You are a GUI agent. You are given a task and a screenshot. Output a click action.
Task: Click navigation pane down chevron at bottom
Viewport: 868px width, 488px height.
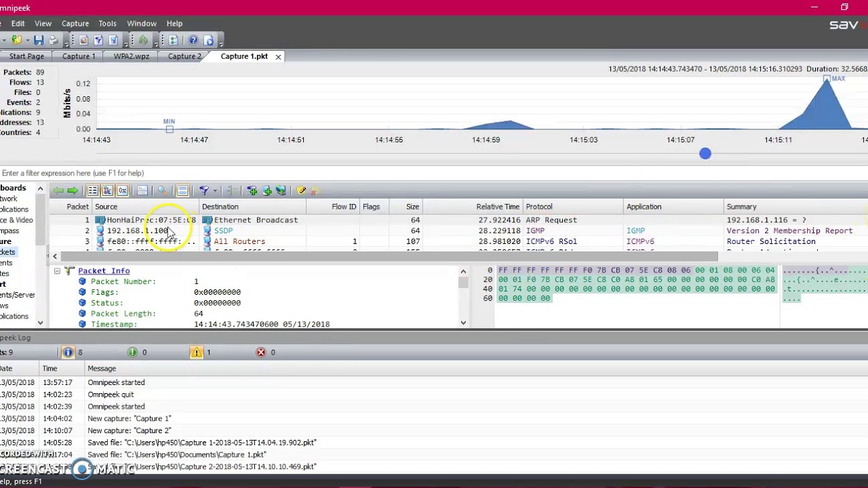click(40, 323)
